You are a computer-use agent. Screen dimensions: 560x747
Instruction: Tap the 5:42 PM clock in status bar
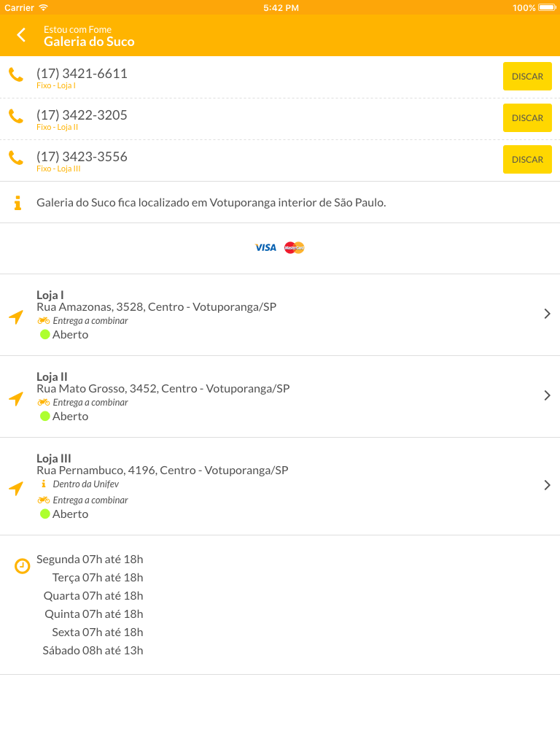[x=281, y=7]
